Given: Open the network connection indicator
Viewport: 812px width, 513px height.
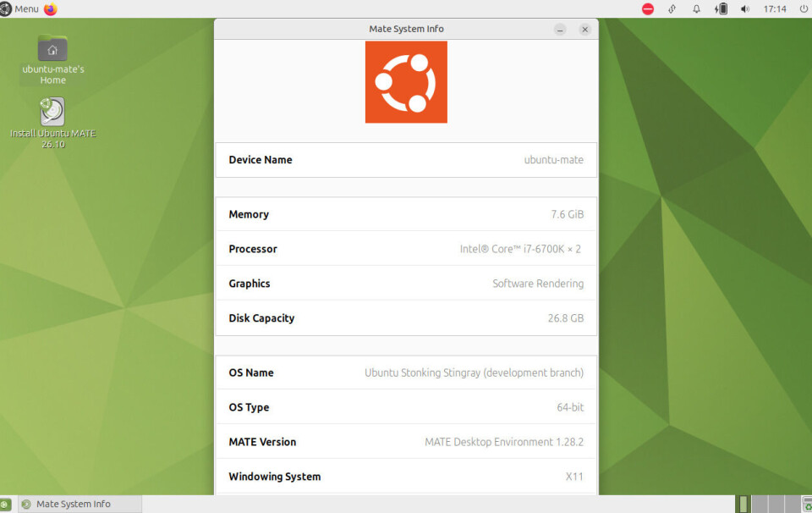Looking at the screenshot, I should pos(672,8).
